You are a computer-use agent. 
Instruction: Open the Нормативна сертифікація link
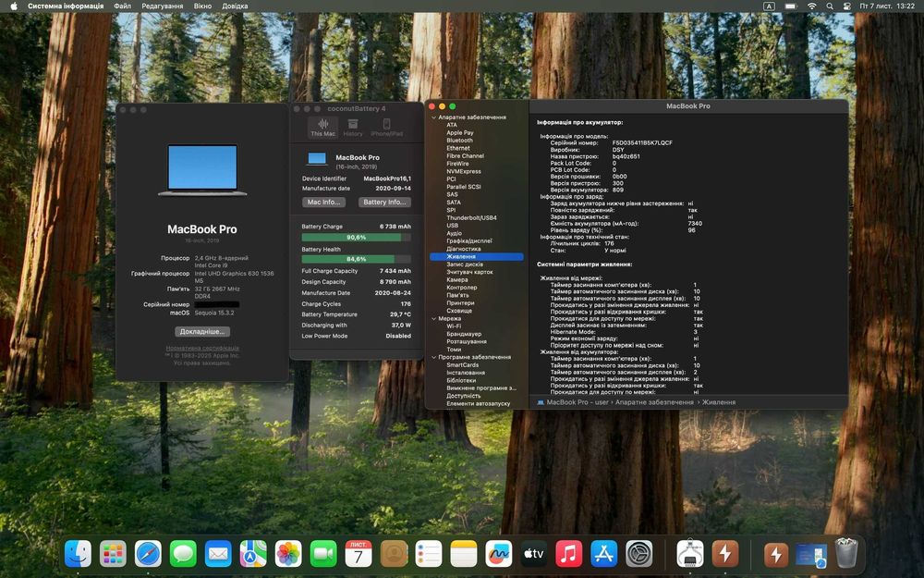(202, 348)
